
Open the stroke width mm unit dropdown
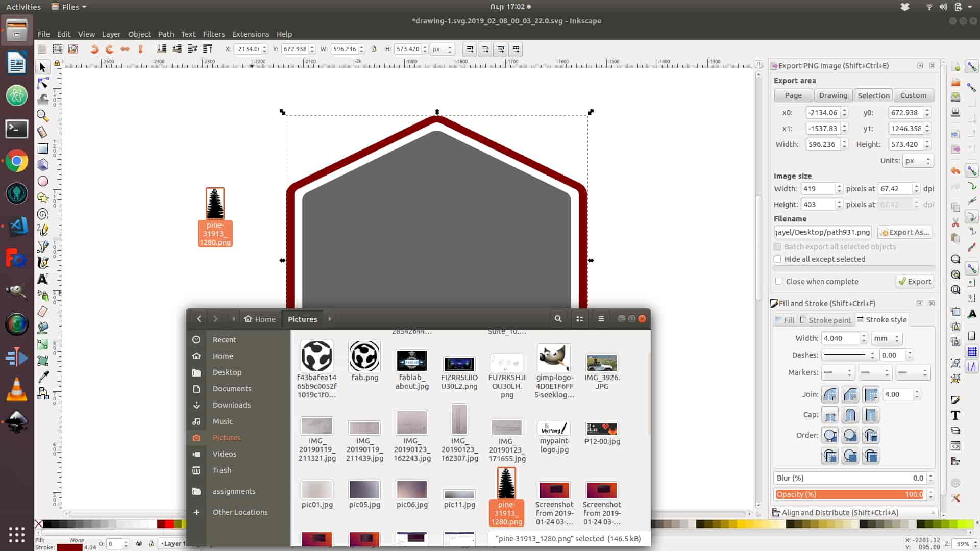(887, 338)
